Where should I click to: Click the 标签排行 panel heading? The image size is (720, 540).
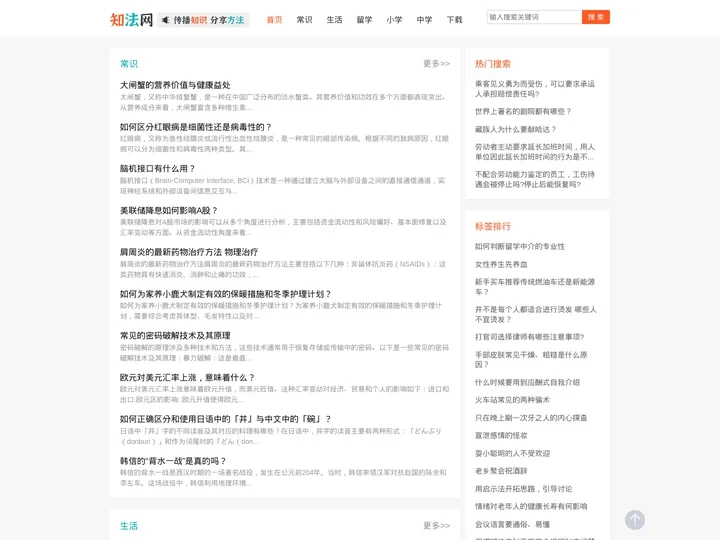click(x=493, y=226)
